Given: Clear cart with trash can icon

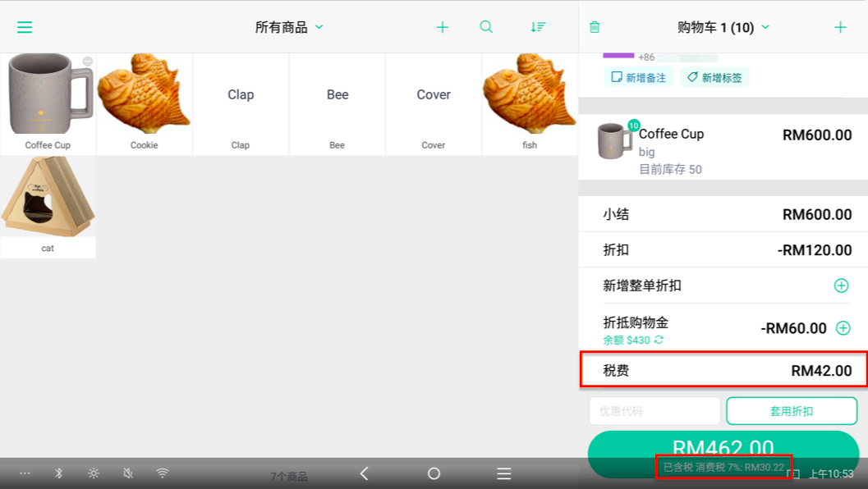Looking at the screenshot, I should click(x=595, y=26).
